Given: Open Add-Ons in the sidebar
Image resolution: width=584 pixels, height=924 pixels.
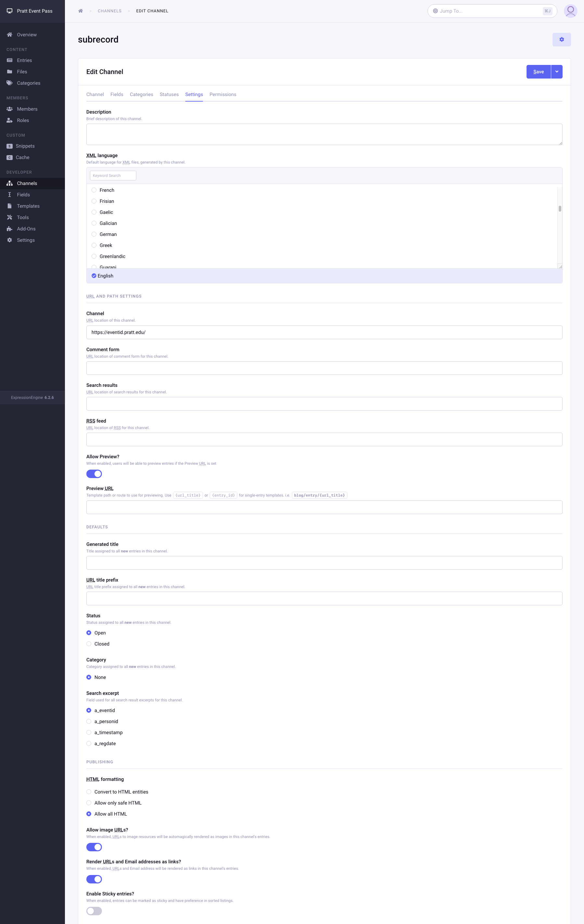Looking at the screenshot, I should [26, 229].
